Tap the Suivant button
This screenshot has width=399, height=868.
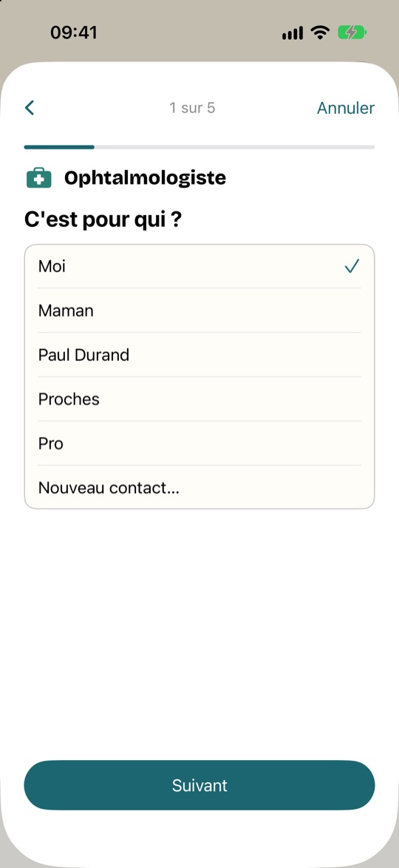pyautogui.click(x=199, y=785)
